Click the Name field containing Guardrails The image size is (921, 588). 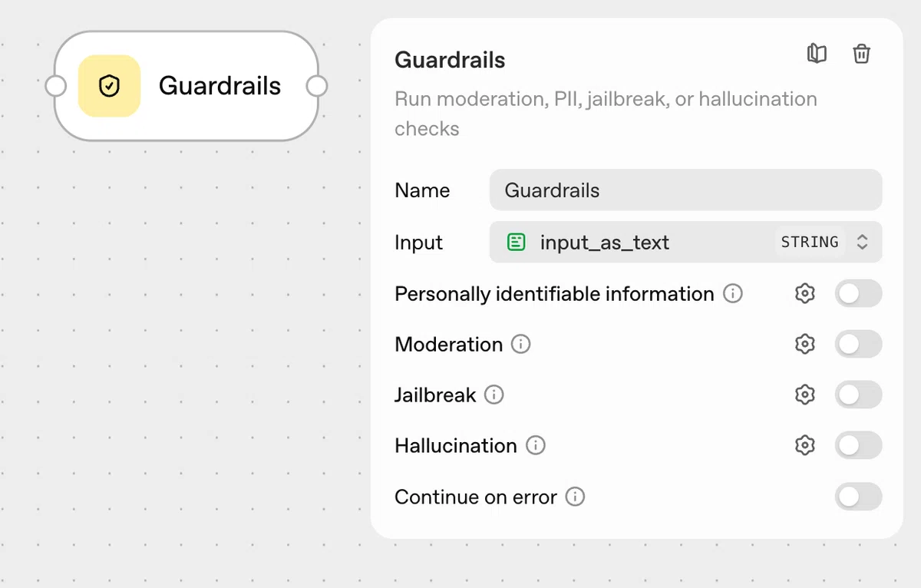tap(685, 190)
